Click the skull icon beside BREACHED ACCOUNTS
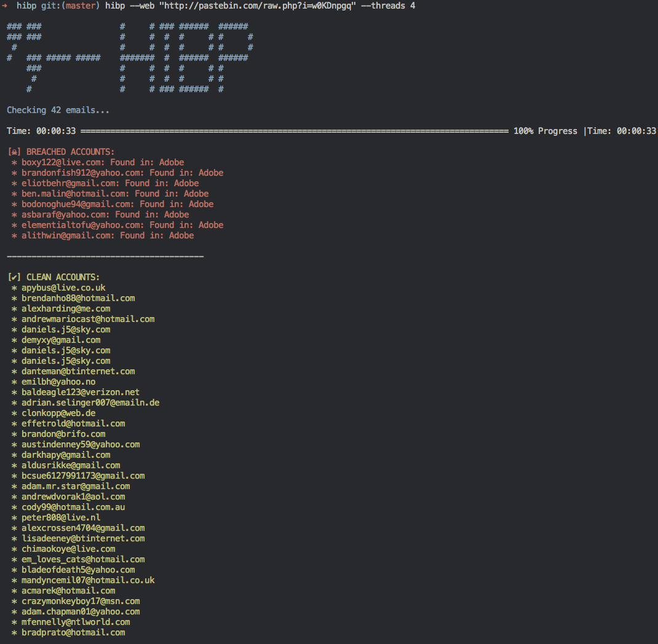This screenshot has height=644, width=658. [14, 152]
